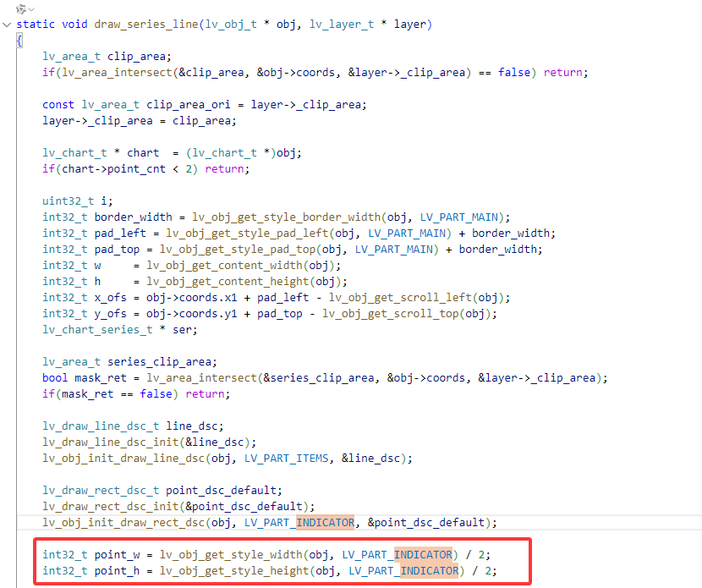Click lv_obj_get_style_pad_left call

(x=248, y=234)
